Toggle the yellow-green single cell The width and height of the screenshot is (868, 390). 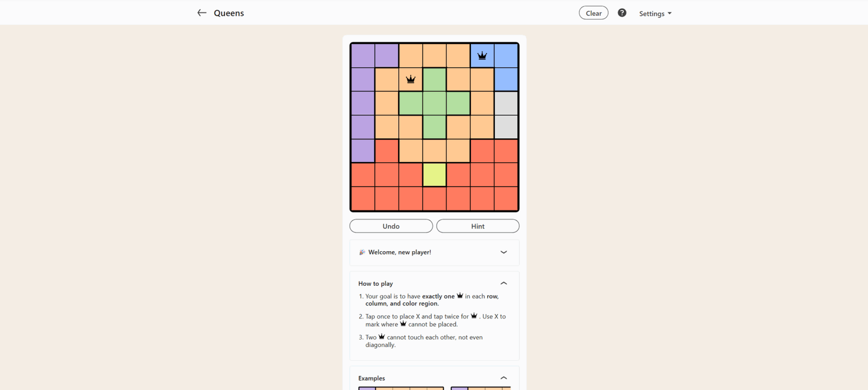point(435,175)
